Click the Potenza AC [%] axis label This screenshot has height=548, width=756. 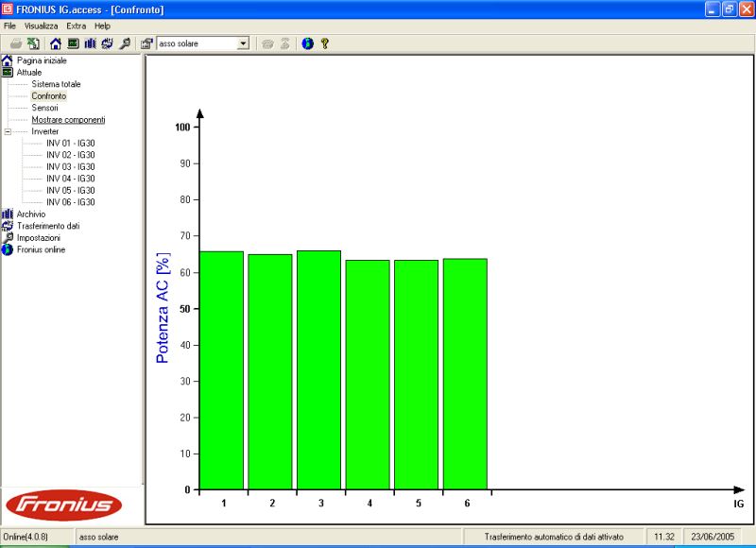163,308
